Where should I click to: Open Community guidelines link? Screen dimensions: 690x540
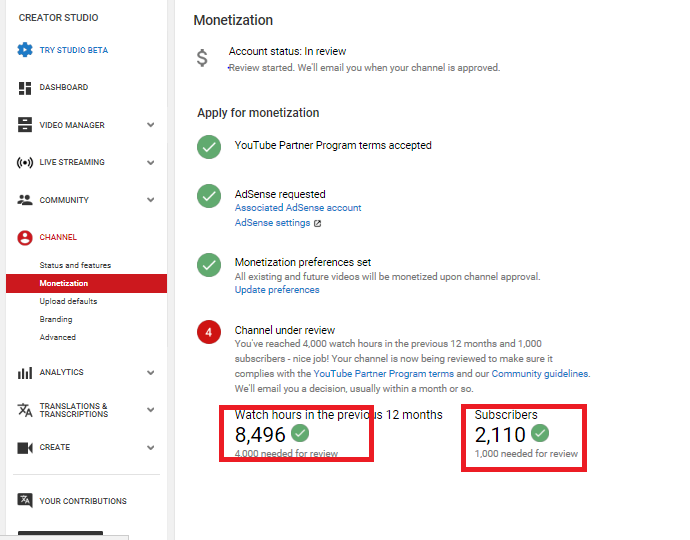(540, 374)
